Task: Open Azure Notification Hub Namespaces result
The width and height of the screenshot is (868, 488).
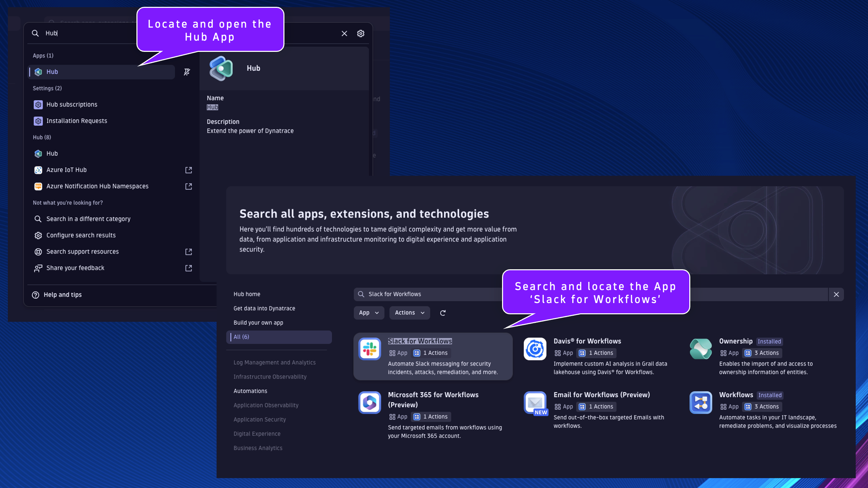Action: [x=97, y=186]
